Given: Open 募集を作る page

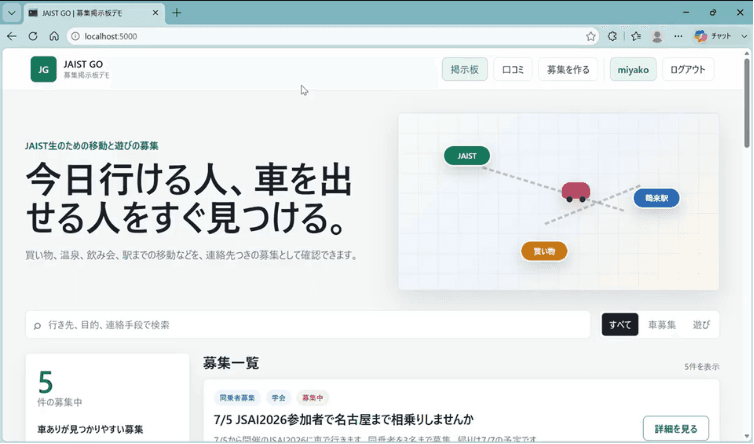Looking at the screenshot, I should point(568,70).
